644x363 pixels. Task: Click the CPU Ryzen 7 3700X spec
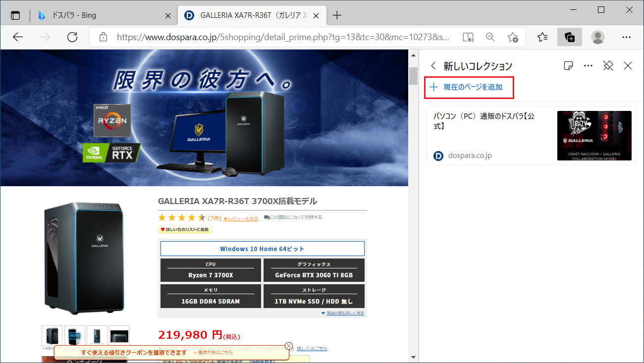pyautogui.click(x=211, y=270)
